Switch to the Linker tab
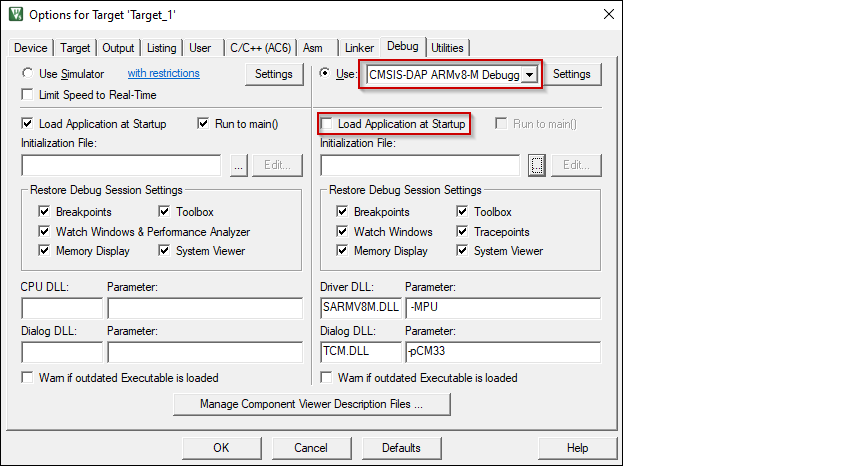Viewport: 858px width, 466px height. [359, 48]
